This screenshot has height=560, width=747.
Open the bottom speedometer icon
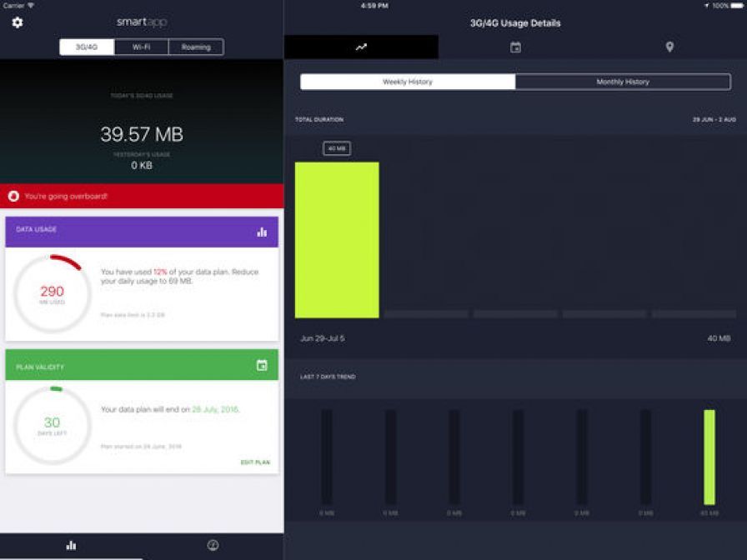pos(213,545)
